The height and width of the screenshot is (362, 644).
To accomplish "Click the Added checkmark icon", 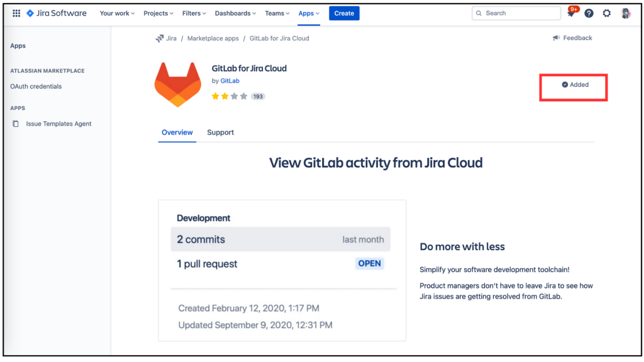I will point(565,85).
